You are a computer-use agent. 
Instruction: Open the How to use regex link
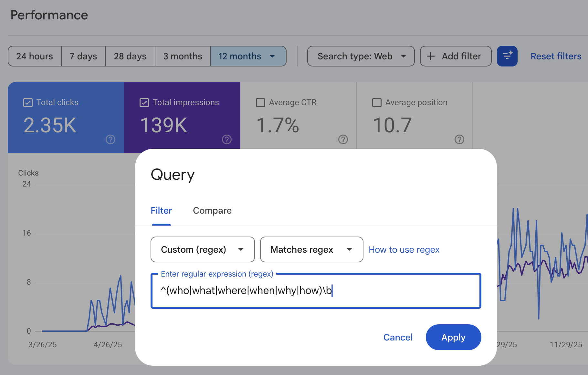click(404, 249)
